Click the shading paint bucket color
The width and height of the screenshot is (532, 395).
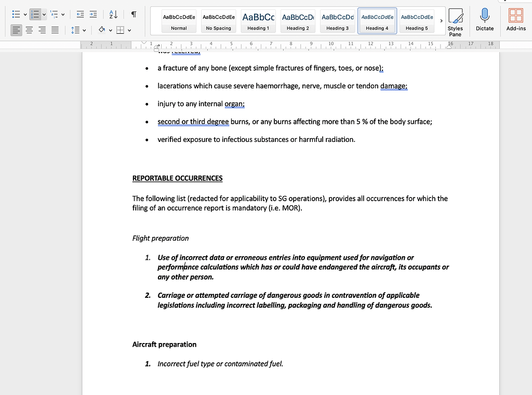tap(102, 30)
